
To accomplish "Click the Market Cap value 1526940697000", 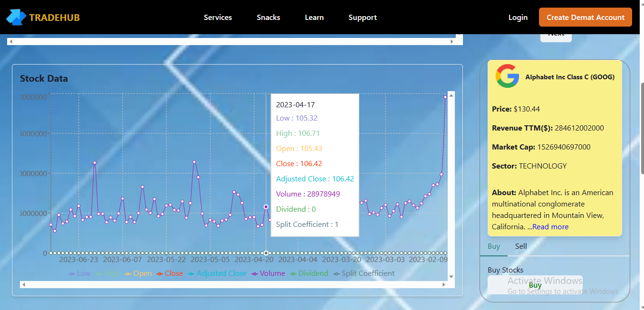I will coord(564,147).
